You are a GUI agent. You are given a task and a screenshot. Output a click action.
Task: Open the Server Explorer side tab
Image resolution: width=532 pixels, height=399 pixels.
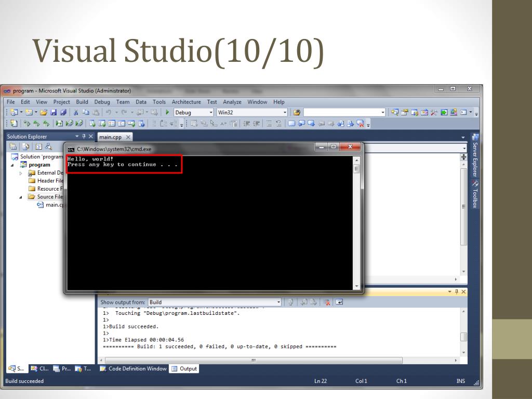[x=475, y=155]
